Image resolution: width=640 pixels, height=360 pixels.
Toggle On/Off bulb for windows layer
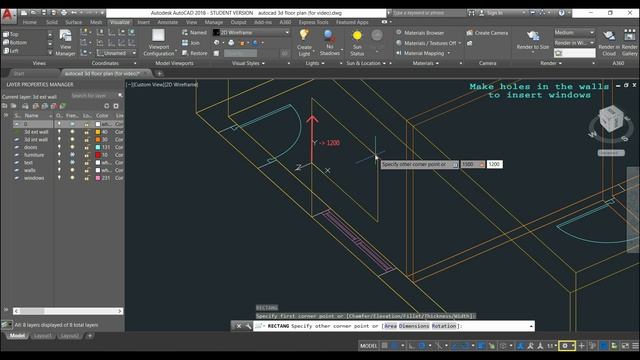click(59, 178)
